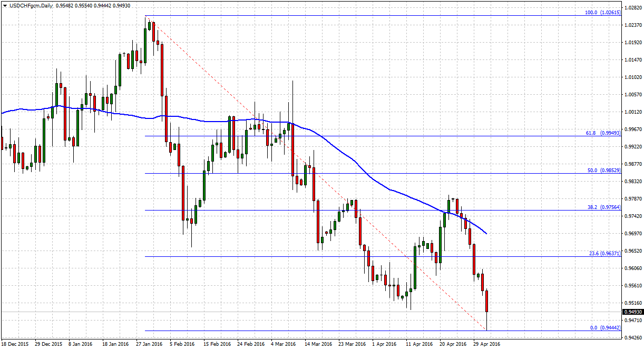The width and height of the screenshot is (644, 350).
Task: Click the 1.01020 price axis label
Action: [632, 77]
